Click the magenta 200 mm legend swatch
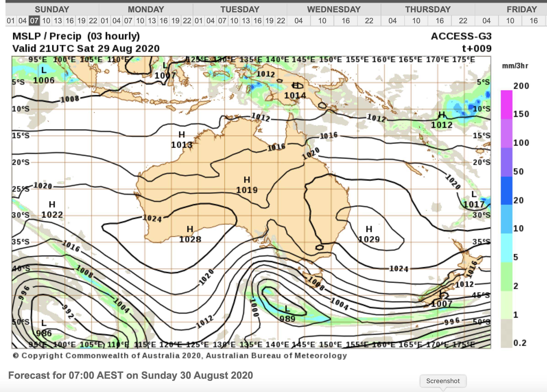Image resolution: width=547 pixels, height=392 pixels. 507,105
